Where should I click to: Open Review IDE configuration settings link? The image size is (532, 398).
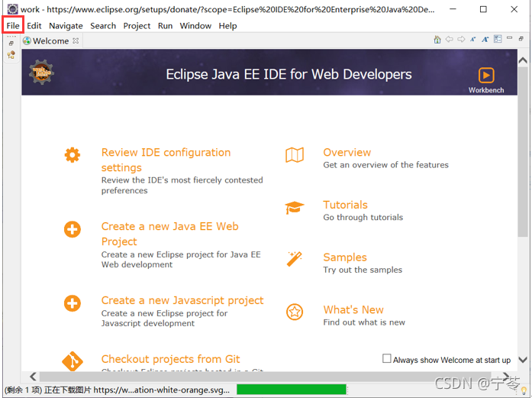click(x=166, y=160)
